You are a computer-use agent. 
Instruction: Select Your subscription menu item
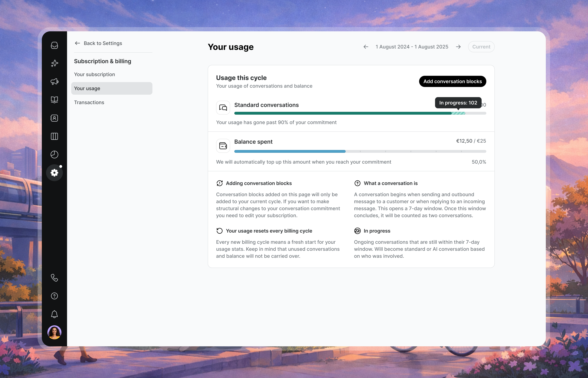click(94, 74)
